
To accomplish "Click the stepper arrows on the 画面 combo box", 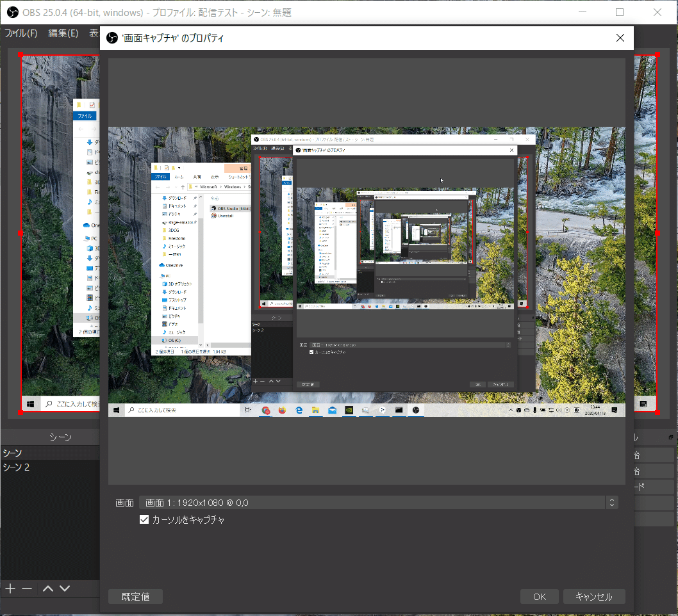I will coord(611,503).
